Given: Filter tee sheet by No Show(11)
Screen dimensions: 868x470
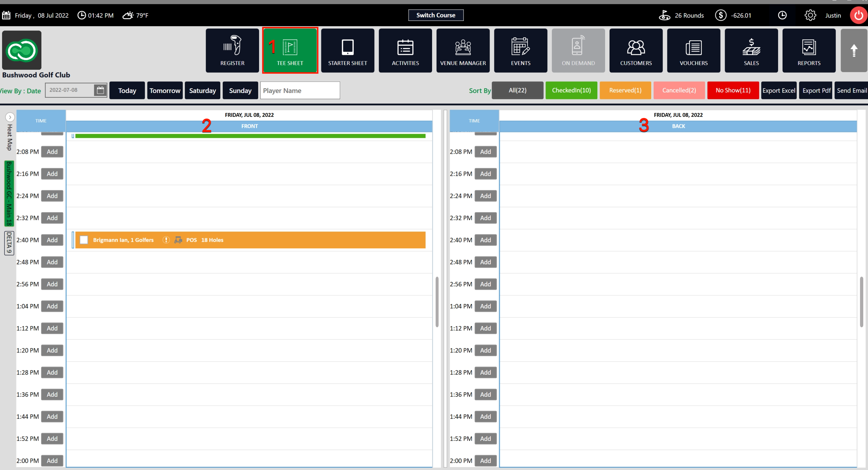Looking at the screenshot, I should coord(733,90).
